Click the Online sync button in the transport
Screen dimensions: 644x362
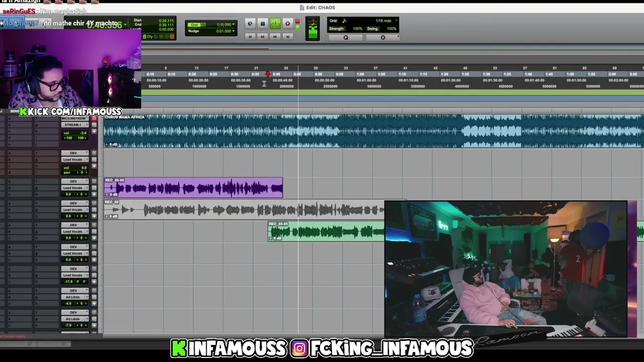click(250, 24)
